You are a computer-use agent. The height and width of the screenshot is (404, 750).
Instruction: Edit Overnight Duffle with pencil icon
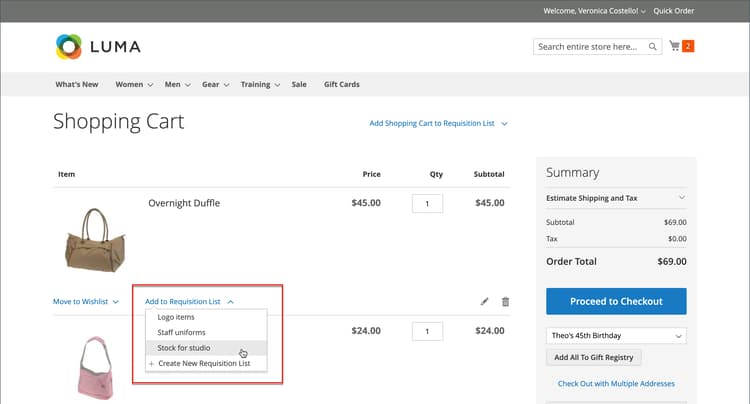click(x=485, y=302)
